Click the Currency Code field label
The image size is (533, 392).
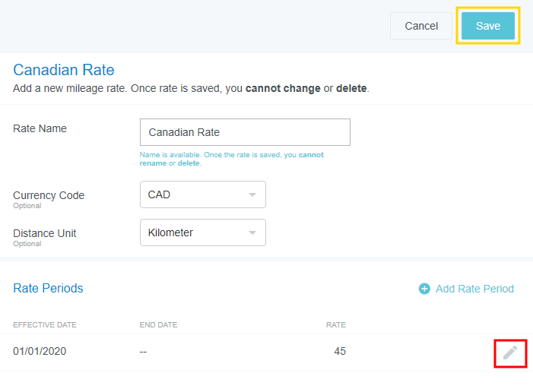click(49, 195)
